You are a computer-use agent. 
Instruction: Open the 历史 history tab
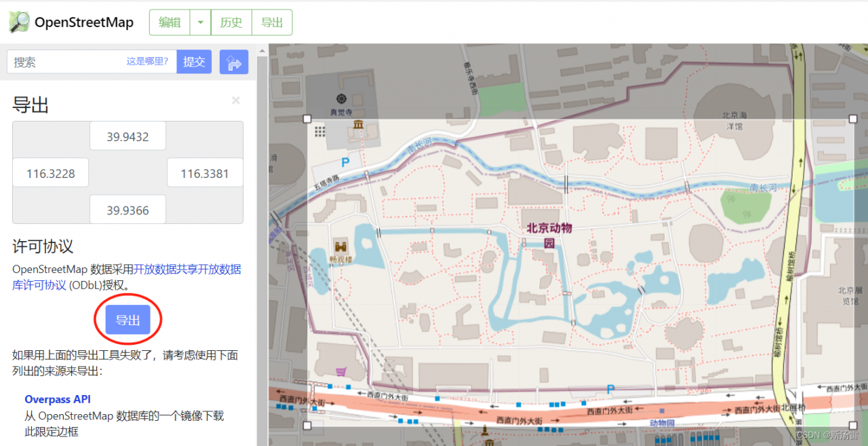pos(231,22)
